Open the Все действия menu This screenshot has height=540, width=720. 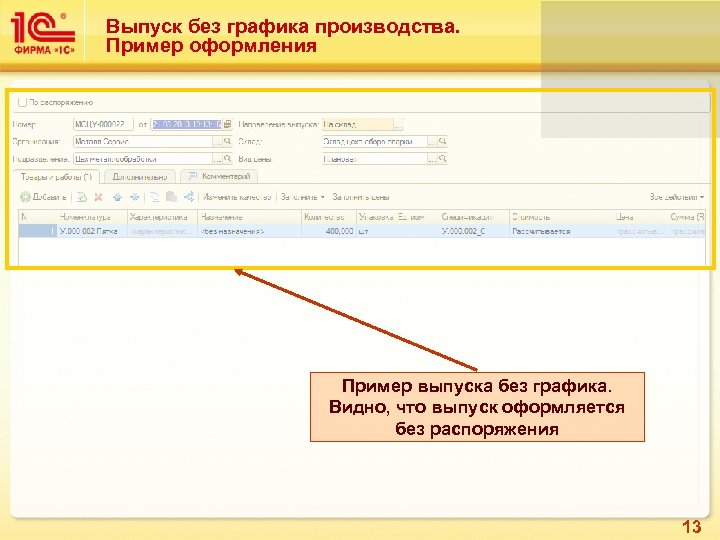click(x=677, y=197)
